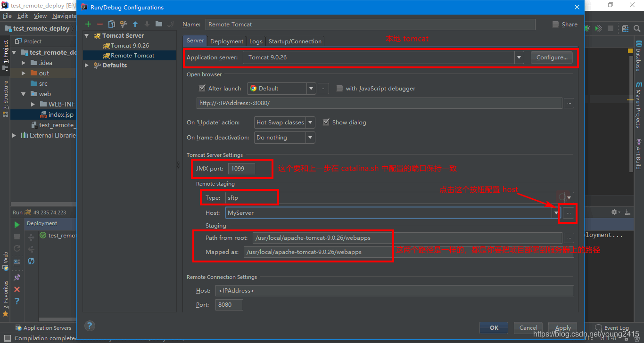
Task: Click ellipsis button beside Path from root
Action: click(569, 238)
